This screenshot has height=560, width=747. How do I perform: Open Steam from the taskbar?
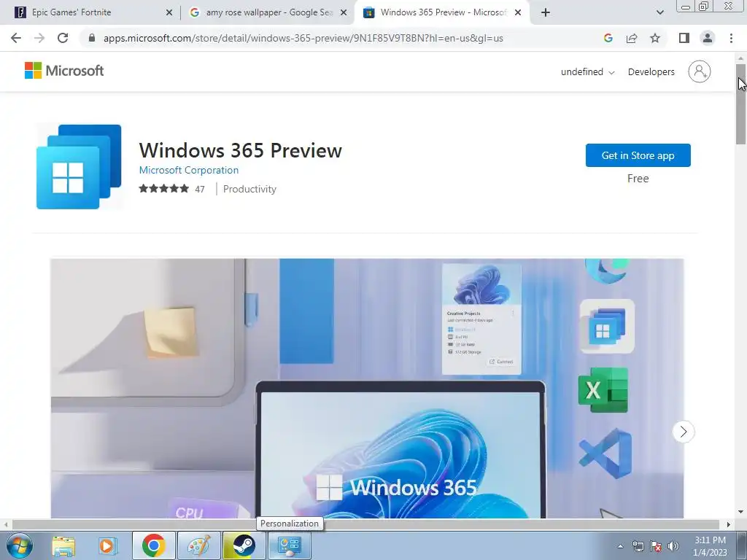[x=244, y=545]
